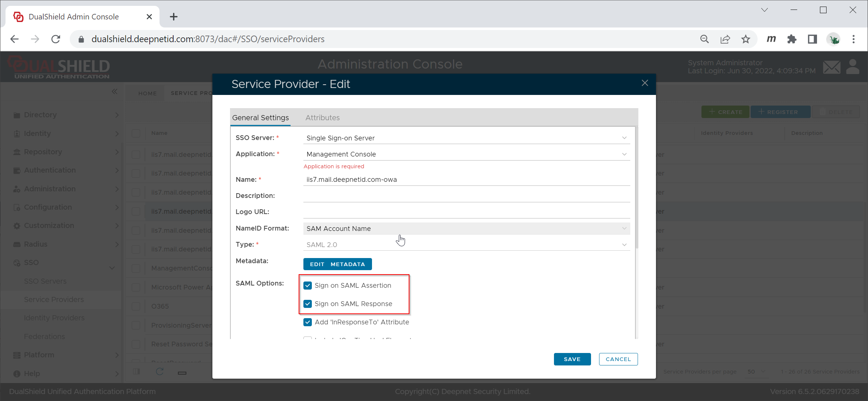Share this page via share icon

click(725, 39)
